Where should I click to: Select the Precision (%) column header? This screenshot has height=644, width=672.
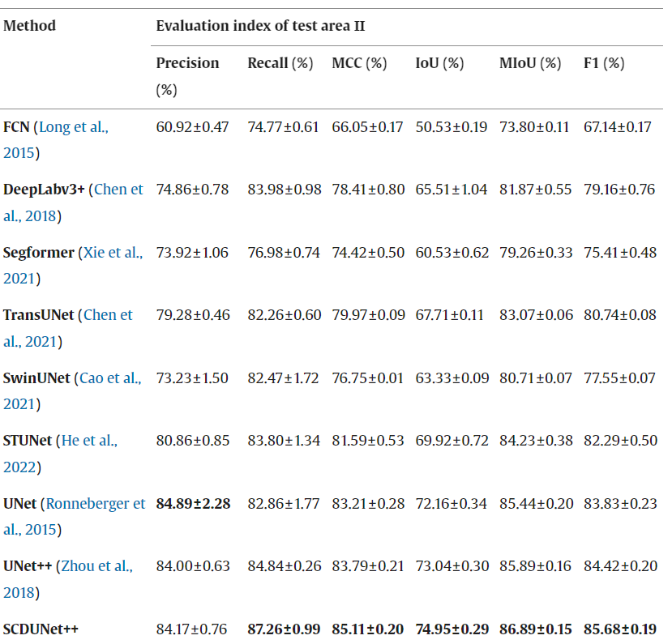point(187,63)
